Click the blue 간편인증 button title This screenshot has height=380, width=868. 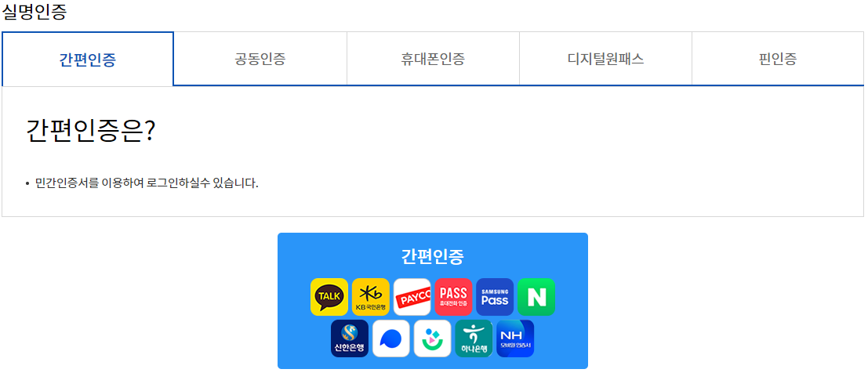coord(432,256)
